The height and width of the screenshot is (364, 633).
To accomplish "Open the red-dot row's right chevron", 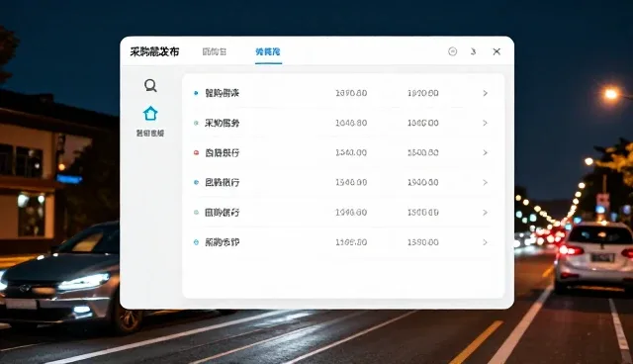I will 486,152.
